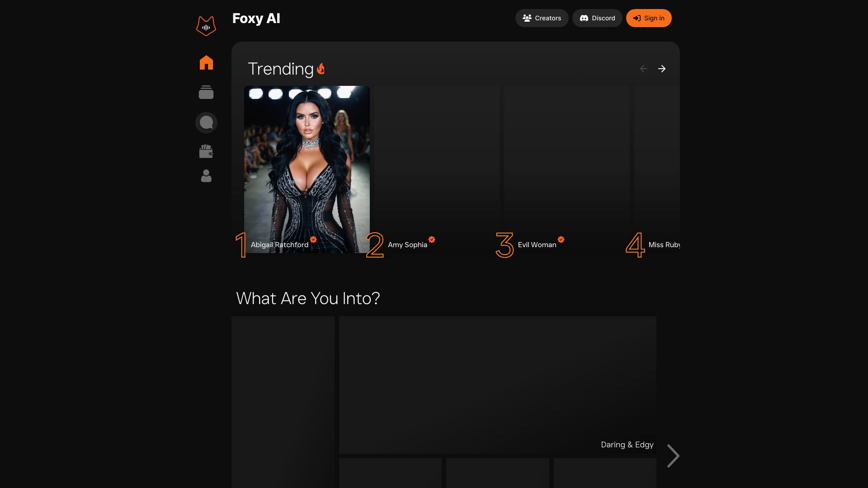The height and width of the screenshot is (488, 868).
Task: Select the profile/account sidebar icon
Action: click(206, 175)
